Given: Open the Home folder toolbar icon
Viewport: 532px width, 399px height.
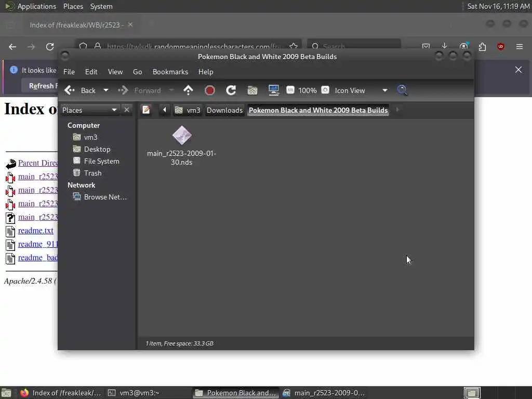Looking at the screenshot, I should coord(252,90).
